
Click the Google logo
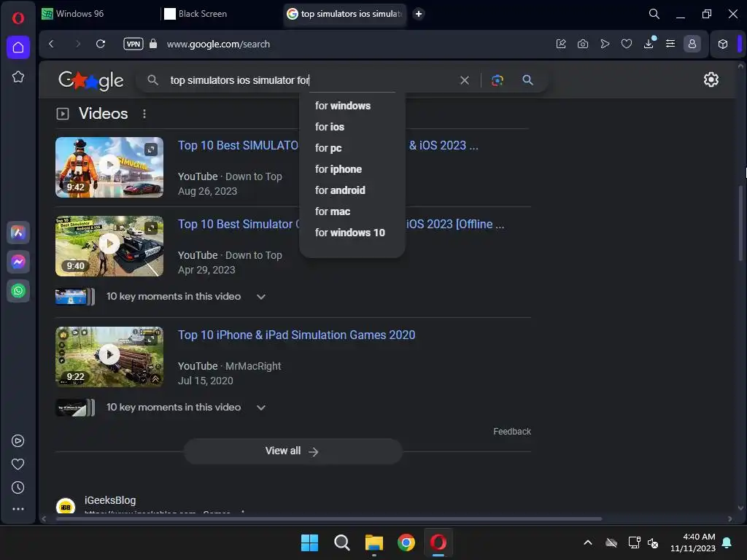click(91, 80)
